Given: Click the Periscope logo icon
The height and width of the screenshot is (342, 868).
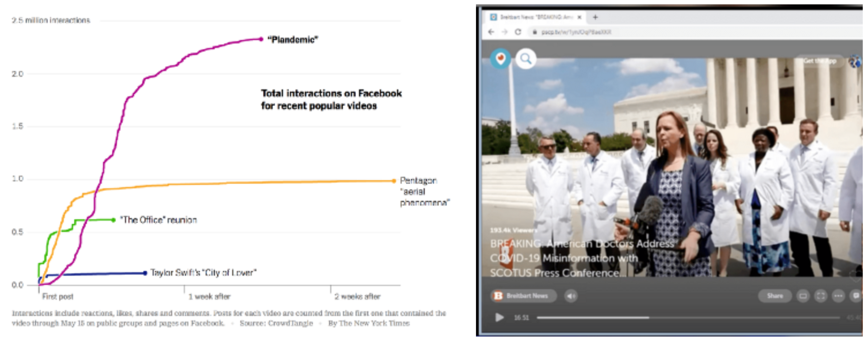Looking at the screenshot, I should [500, 59].
